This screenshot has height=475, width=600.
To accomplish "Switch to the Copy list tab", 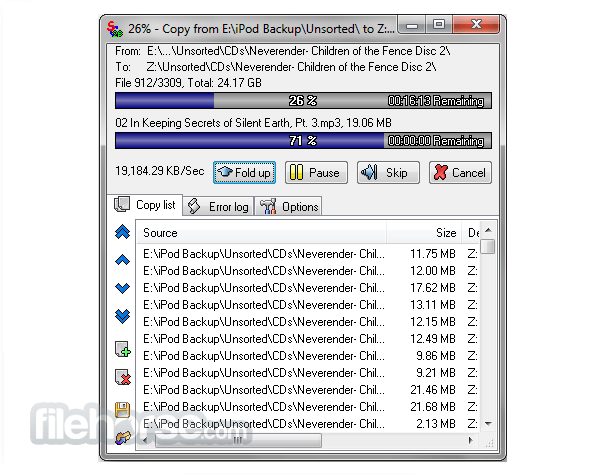I will [x=145, y=205].
